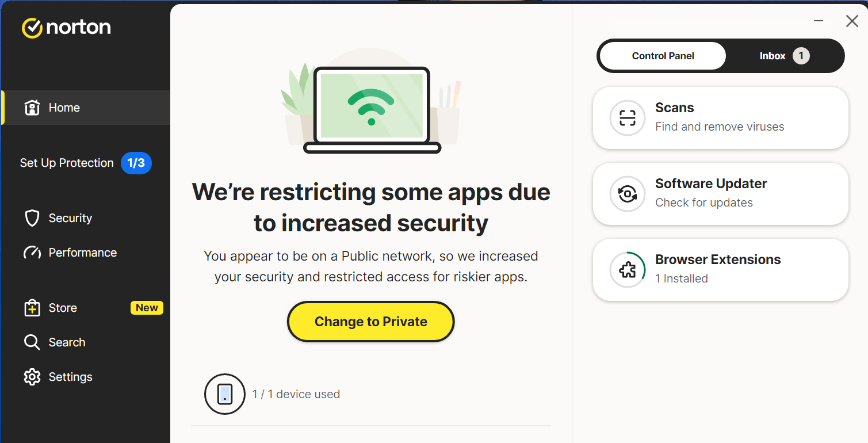Click the Browser Extensions puzzle icon
This screenshot has width=868, height=443.
pos(627,270)
